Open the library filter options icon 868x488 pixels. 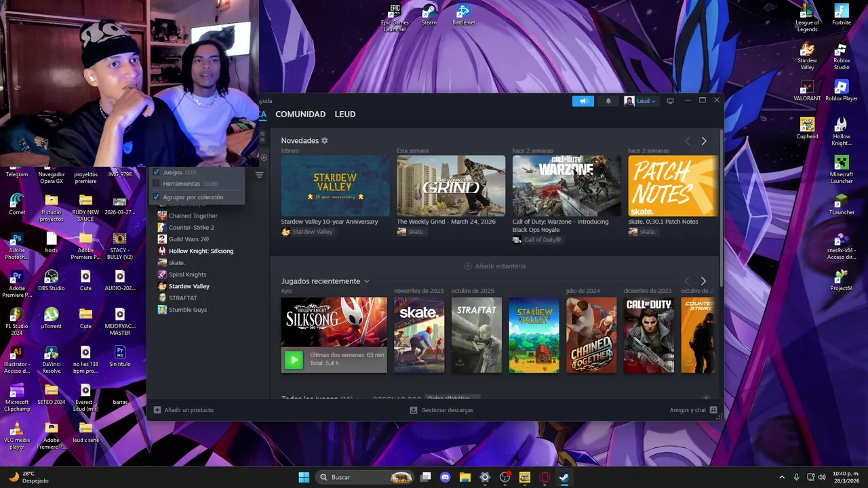(x=259, y=175)
